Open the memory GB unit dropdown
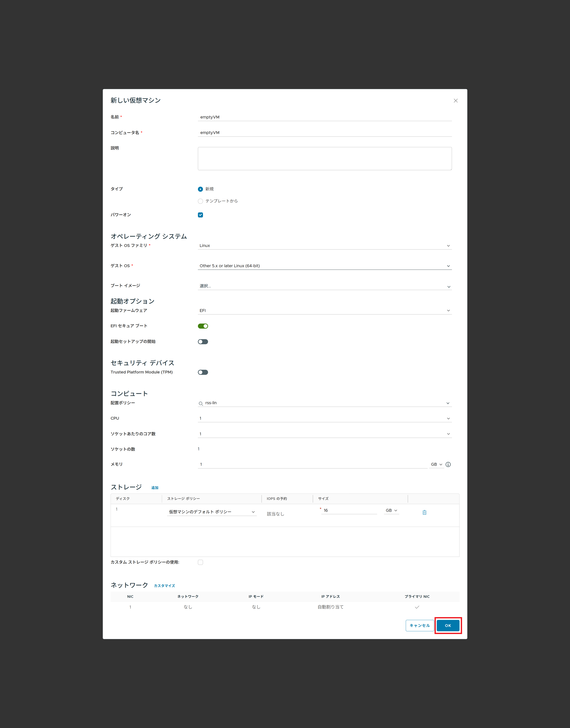Screen dimensions: 570x728 click(x=436, y=464)
